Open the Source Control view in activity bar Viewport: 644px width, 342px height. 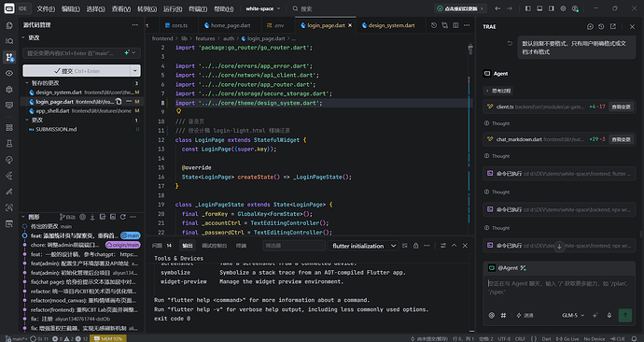9,57
